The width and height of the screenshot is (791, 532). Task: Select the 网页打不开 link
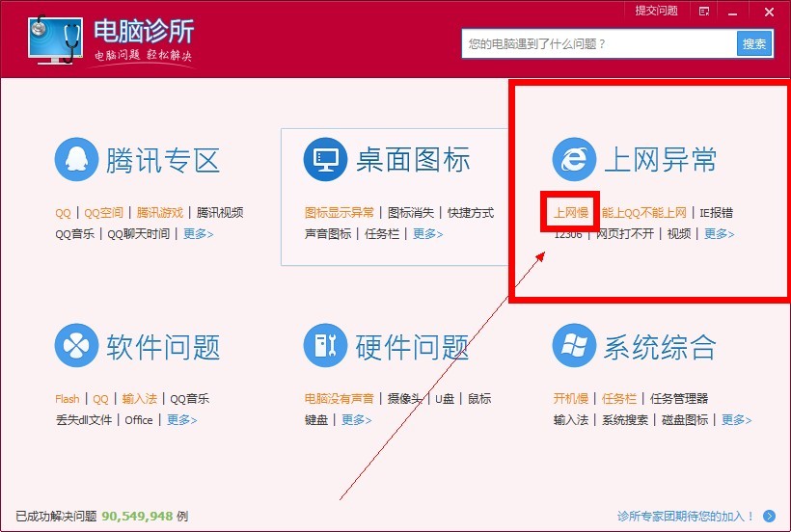click(x=625, y=234)
